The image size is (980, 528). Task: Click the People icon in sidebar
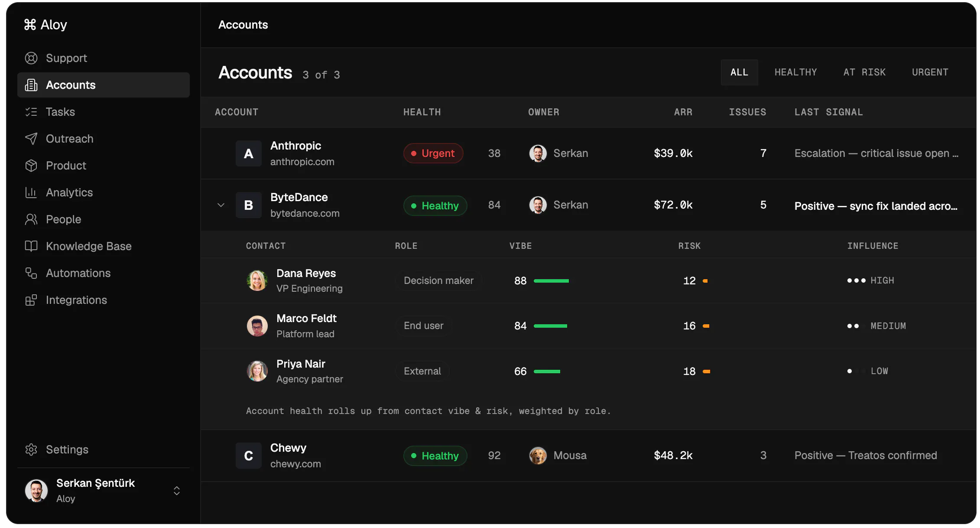[31, 219]
